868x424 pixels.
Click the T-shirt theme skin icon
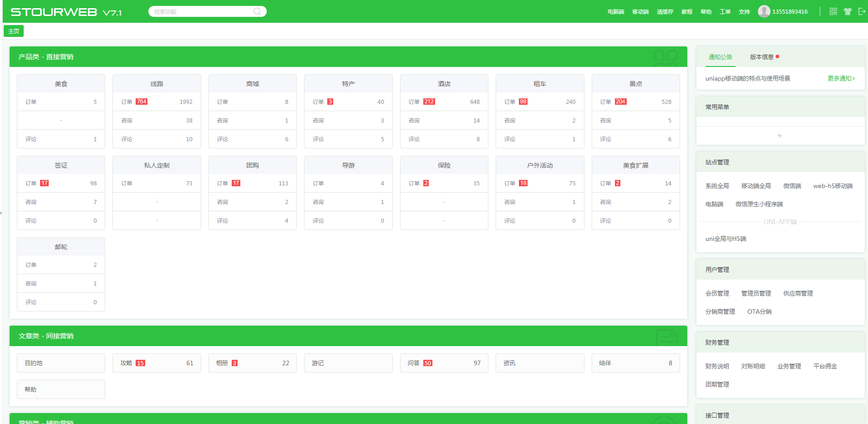pyautogui.click(x=847, y=11)
